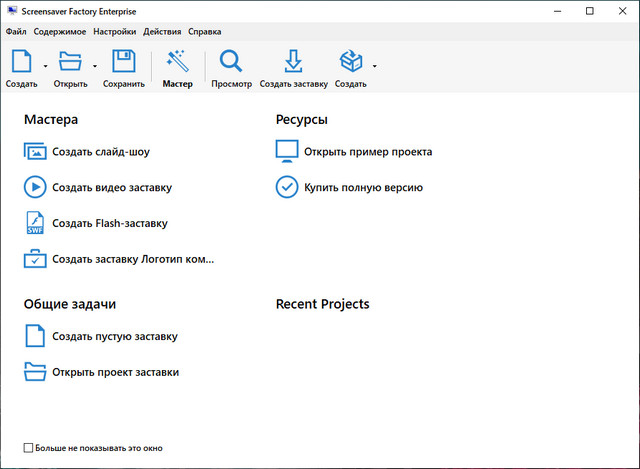Click the package box Создать icon
The width and height of the screenshot is (640, 469).
coord(350,63)
